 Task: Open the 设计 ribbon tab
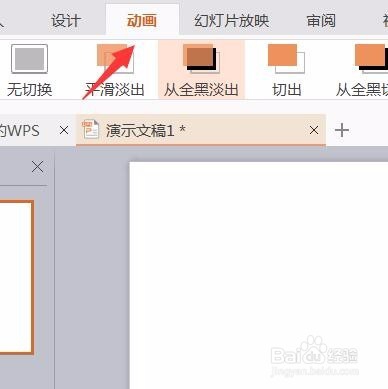tap(66, 21)
